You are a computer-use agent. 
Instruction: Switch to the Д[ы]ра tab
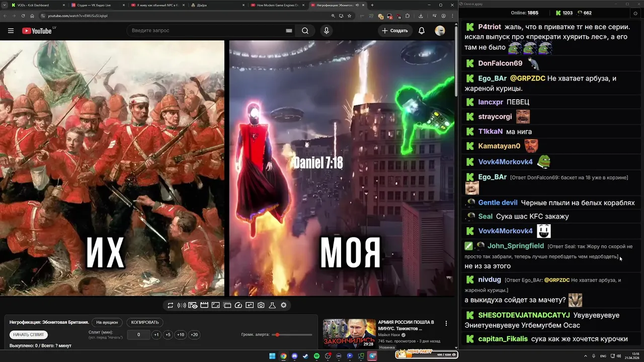coord(217,5)
